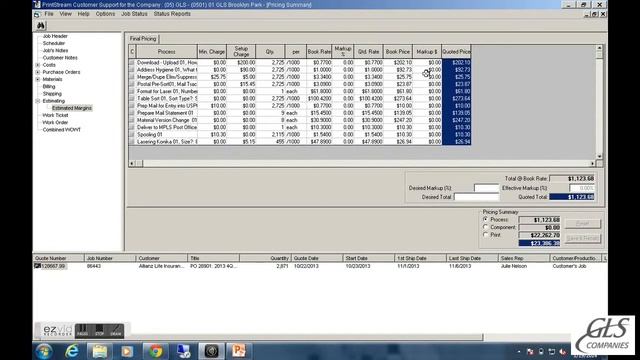Viewport: 640px width, 360px height.
Task: Click the Lasering Konika 01 process cell
Action: [167, 142]
